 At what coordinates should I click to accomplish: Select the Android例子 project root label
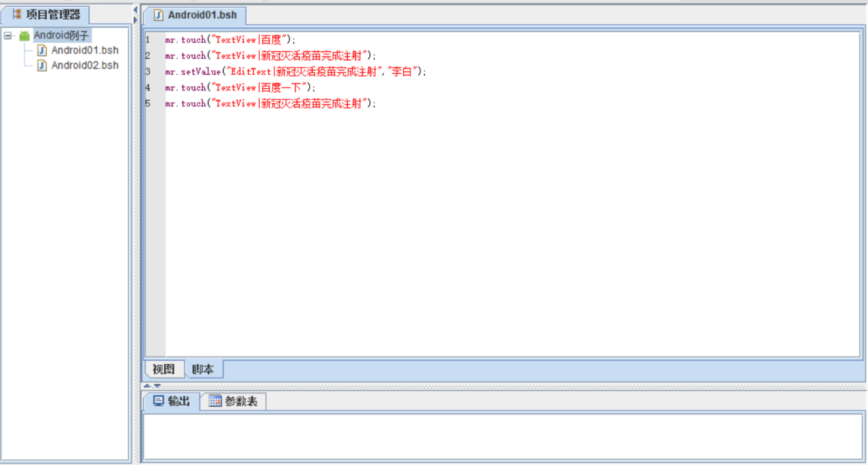pyautogui.click(x=62, y=36)
